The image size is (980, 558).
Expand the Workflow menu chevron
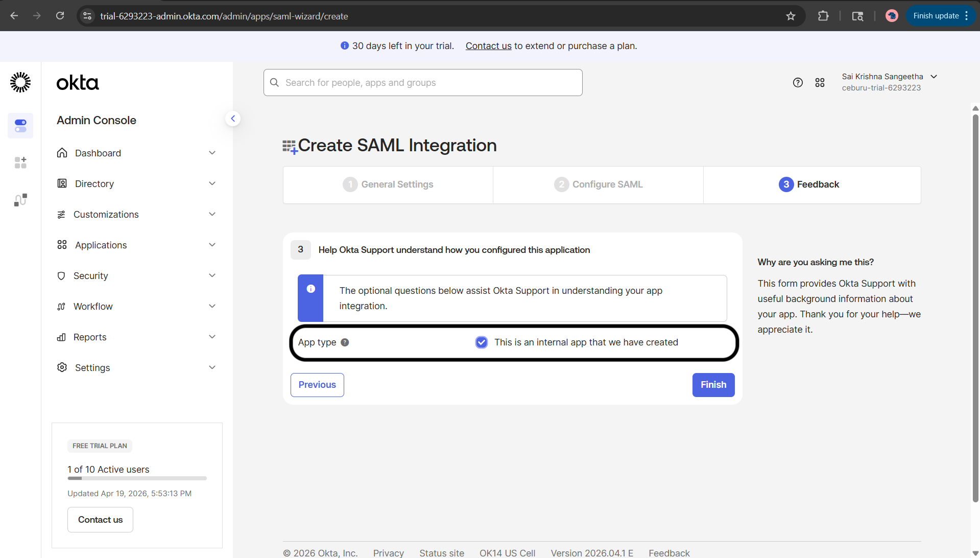pyautogui.click(x=212, y=306)
